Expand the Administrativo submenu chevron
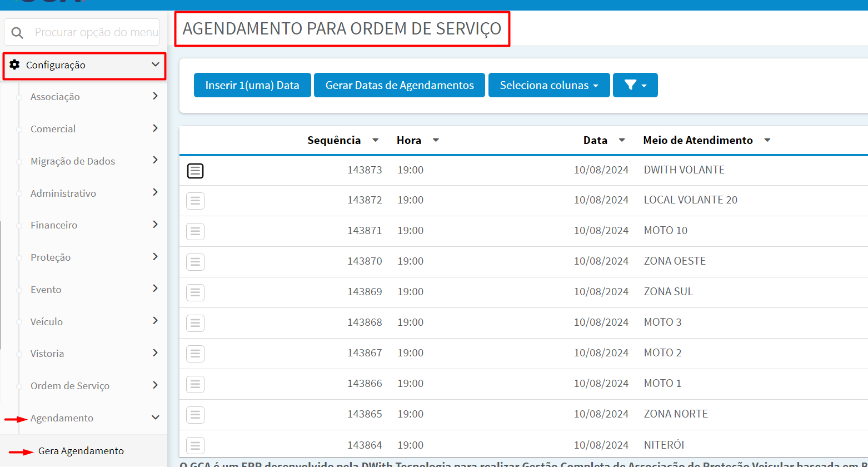 (x=155, y=192)
